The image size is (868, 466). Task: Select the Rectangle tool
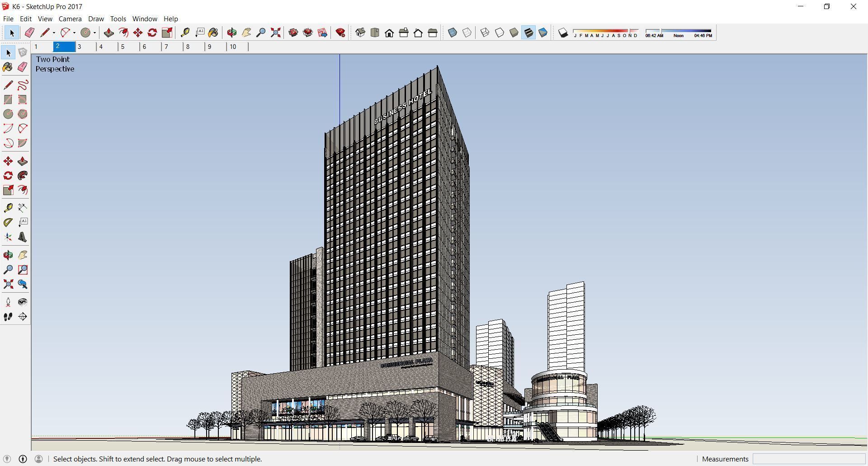[8, 100]
